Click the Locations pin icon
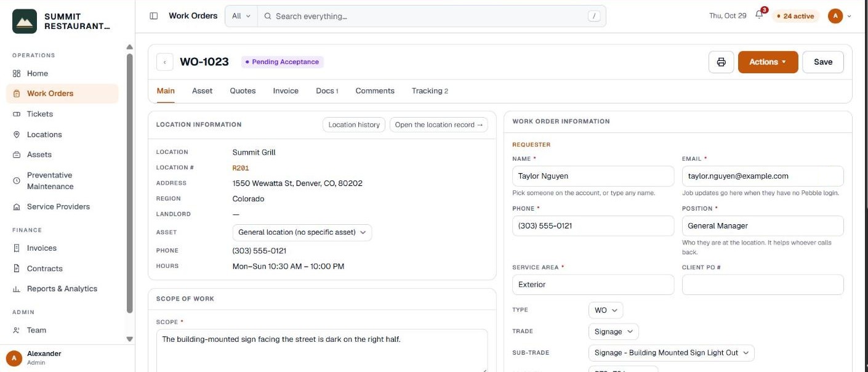The height and width of the screenshot is (372, 868). (17, 134)
